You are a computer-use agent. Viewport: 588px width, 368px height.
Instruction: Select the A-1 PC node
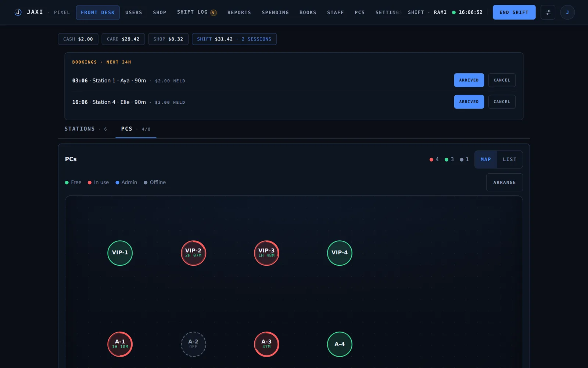pyautogui.click(x=120, y=344)
